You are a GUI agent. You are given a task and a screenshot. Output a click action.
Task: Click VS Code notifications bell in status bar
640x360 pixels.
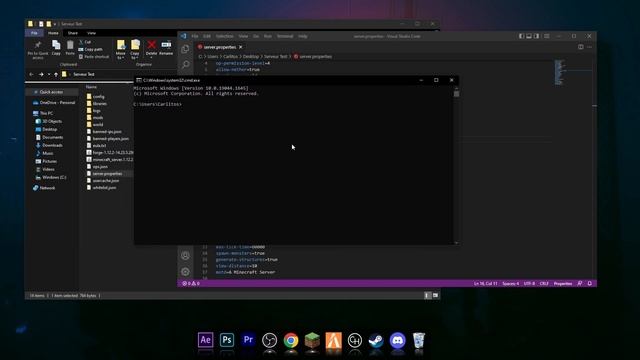[589, 283]
